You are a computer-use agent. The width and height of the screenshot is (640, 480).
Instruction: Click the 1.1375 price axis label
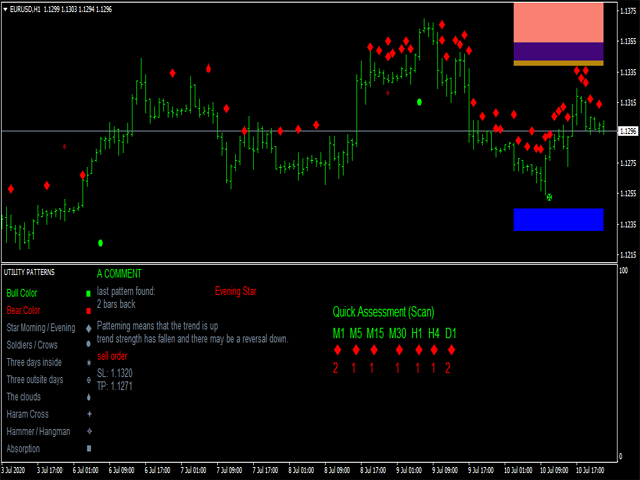(628, 11)
